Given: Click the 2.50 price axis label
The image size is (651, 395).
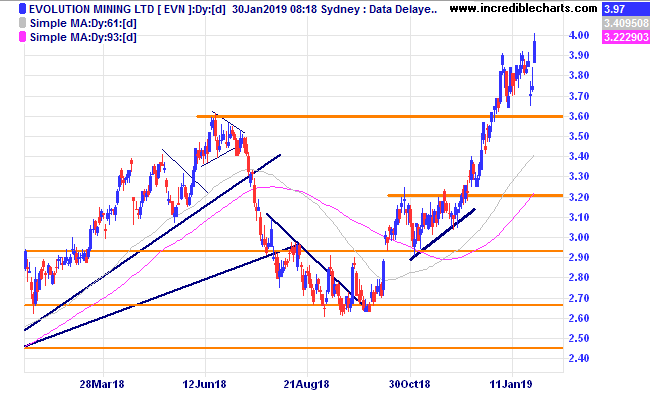Looking at the screenshot, I should tap(579, 338).
